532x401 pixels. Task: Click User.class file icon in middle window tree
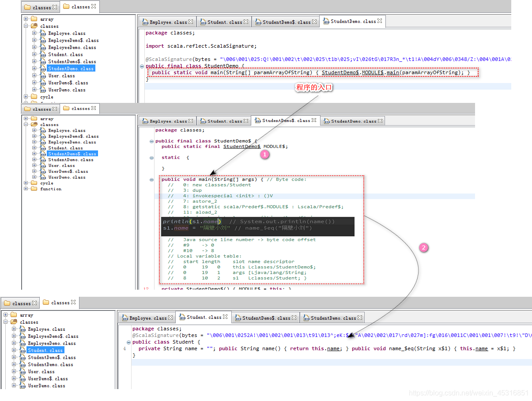pyautogui.click(x=43, y=165)
